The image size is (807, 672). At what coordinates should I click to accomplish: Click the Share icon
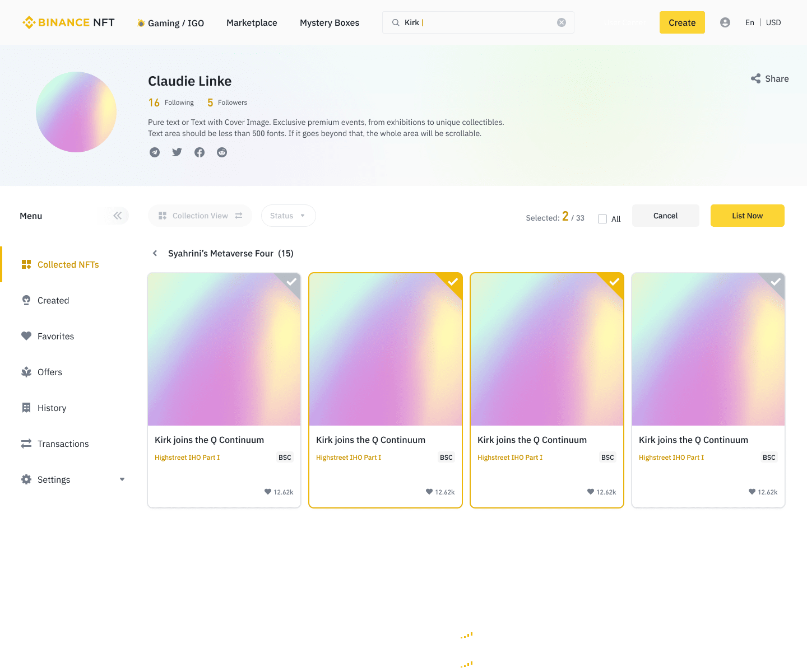[x=756, y=78]
